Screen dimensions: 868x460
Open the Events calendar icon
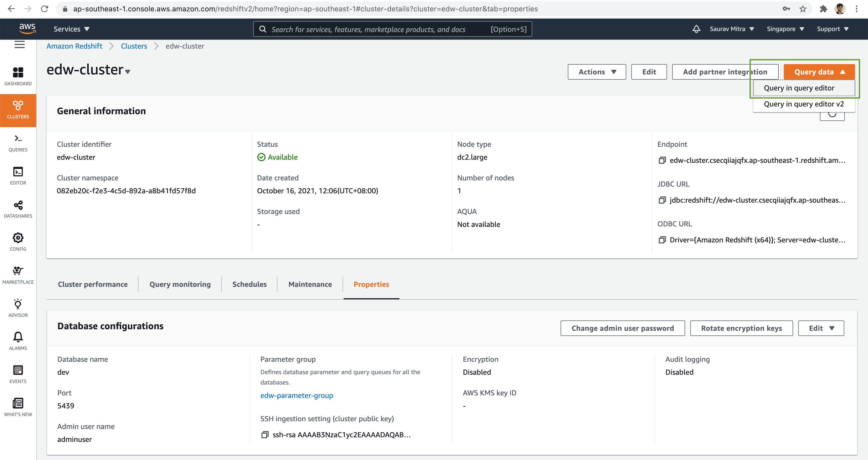(x=18, y=374)
